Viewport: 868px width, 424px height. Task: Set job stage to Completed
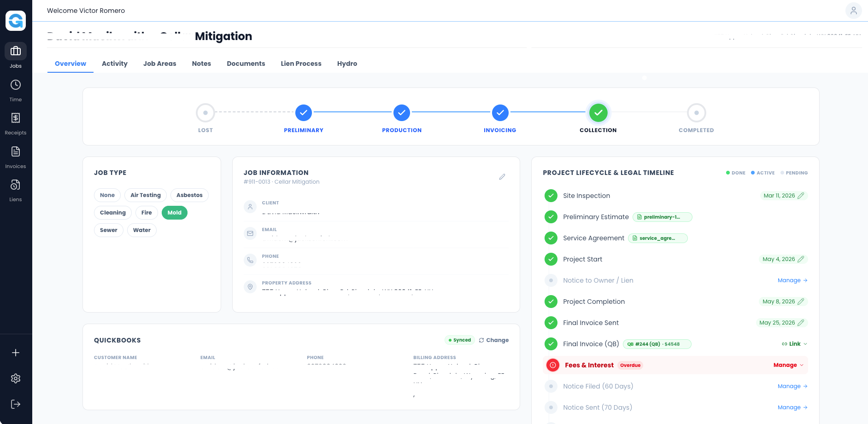coord(697,113)
